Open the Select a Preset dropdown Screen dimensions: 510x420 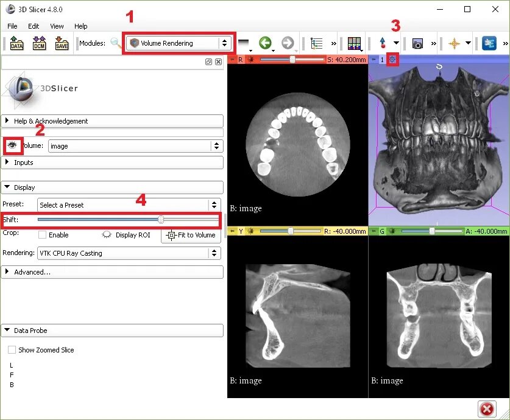pos(129,205)
